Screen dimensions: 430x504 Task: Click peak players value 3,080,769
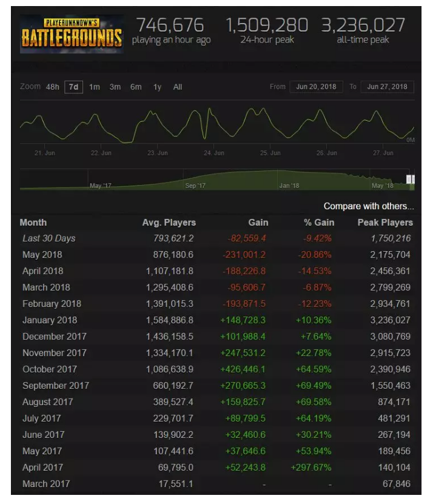click(390, 337)
